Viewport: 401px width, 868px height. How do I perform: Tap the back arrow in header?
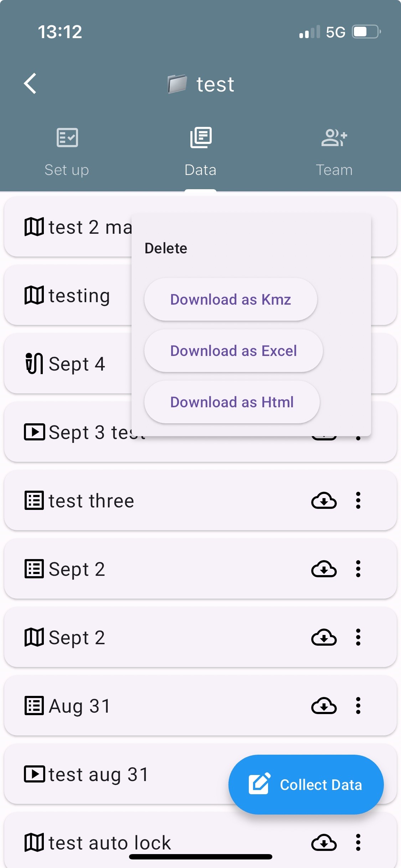point(30,84)
